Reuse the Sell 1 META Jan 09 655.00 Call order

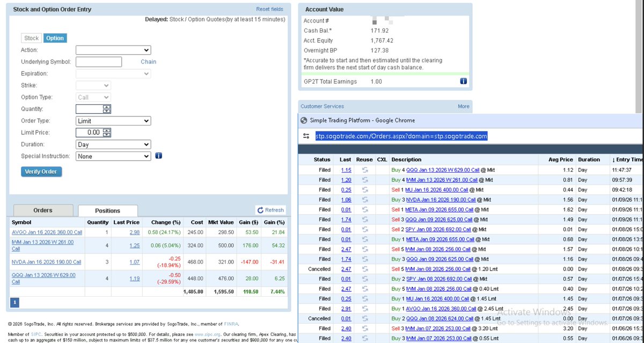click(x=365, y=209)
